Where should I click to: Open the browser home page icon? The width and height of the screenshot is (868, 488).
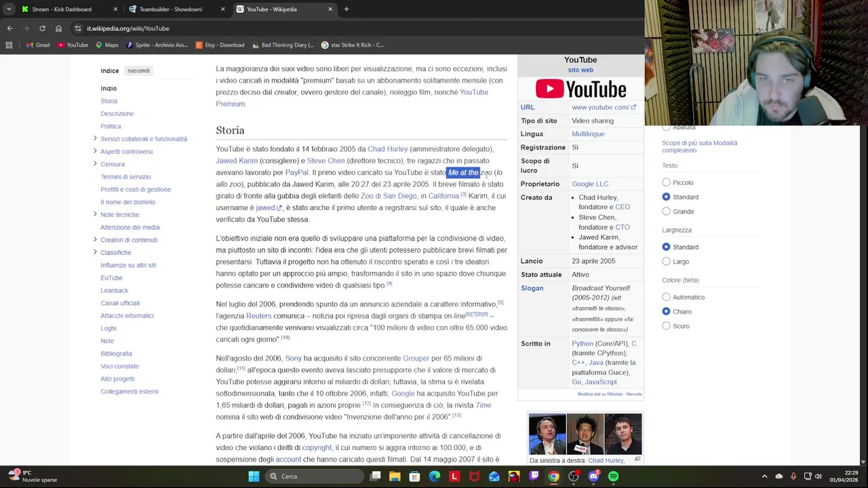pyautogui.click(x=58, y=28)
